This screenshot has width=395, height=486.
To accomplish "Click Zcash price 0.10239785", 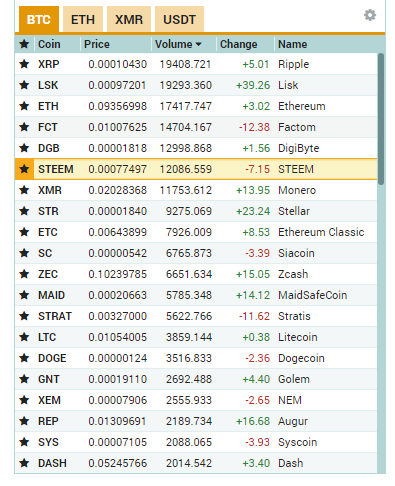I will coord(117,274).
